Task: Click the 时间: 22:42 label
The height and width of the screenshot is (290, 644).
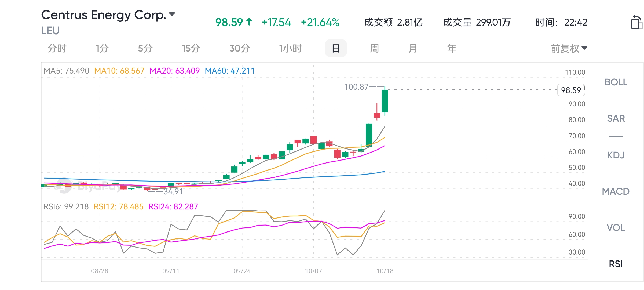Action: [x=561, y=22]
